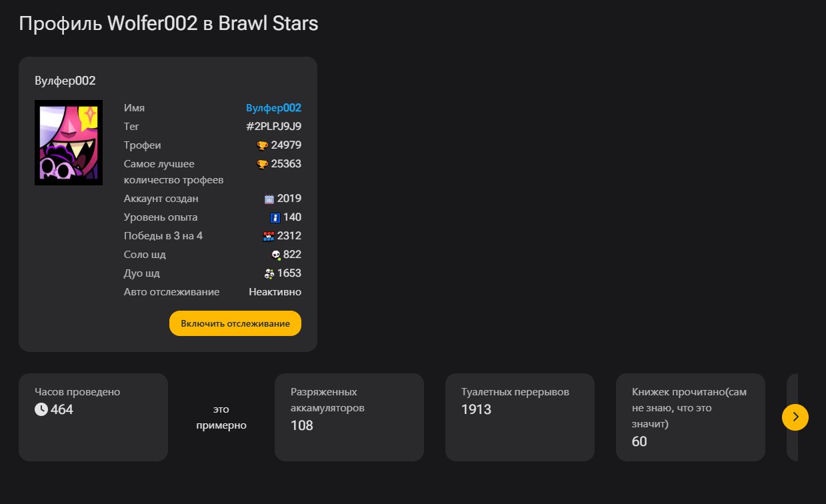This screenshot has height=504, width=826.
Task: Click the clock icon beside 464 hours
Action: click(x=41, y=409)
